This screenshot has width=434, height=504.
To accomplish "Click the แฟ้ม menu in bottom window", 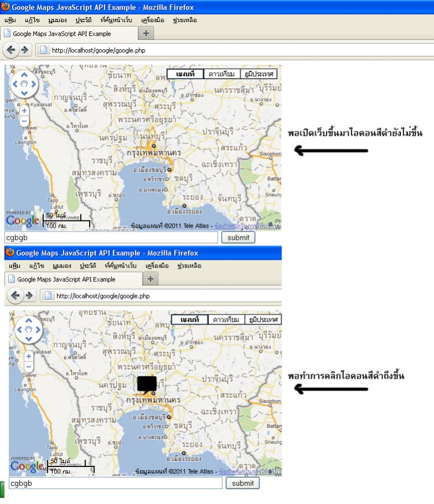I will coord(14,265).
